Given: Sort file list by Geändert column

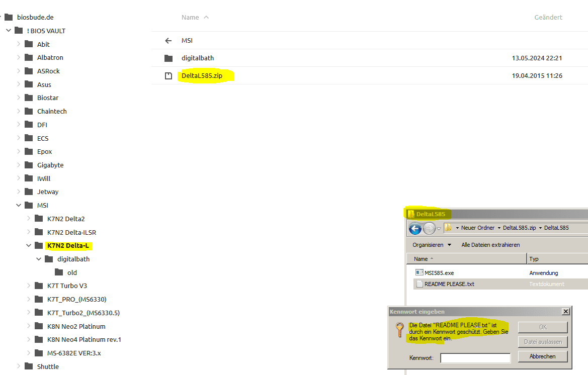Looking at the screenshot, I should coord(548,17).
